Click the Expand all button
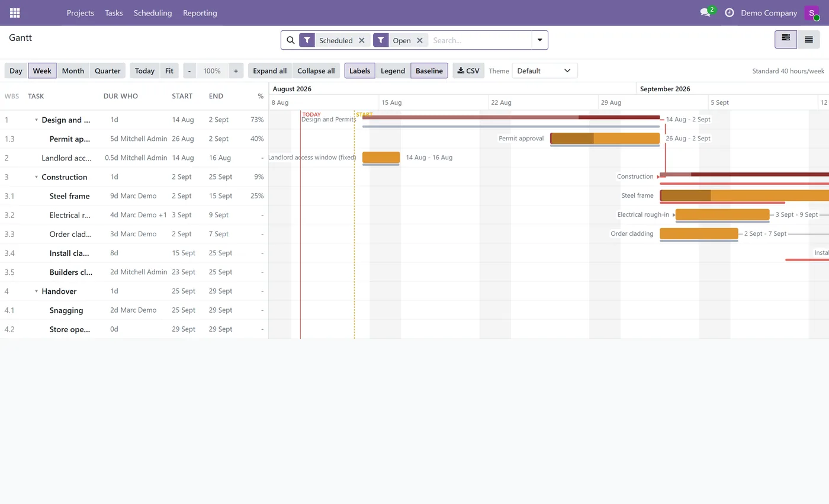Screen dimensions: 829x504 click(x=270, y=70)
